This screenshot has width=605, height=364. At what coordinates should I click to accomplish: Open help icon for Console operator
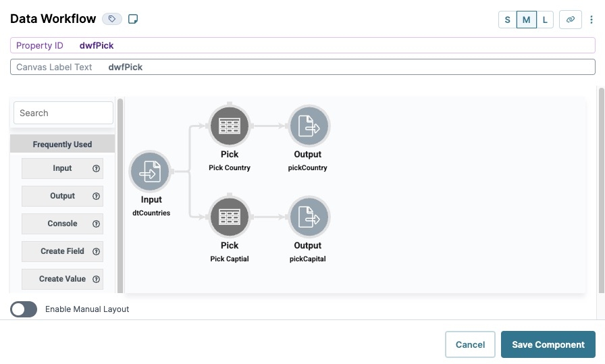[x=96, y=224]
